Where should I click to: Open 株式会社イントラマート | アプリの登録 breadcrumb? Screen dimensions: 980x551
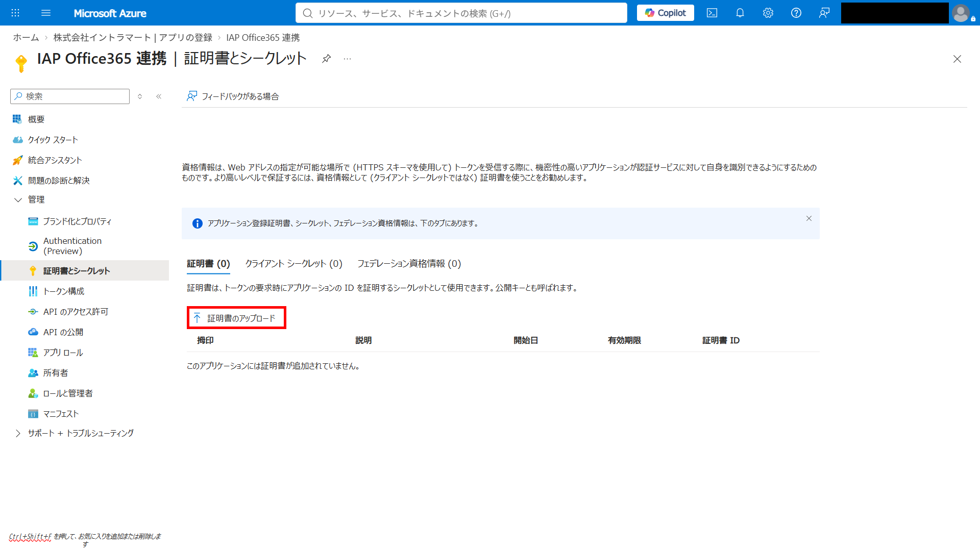point(133,38)
